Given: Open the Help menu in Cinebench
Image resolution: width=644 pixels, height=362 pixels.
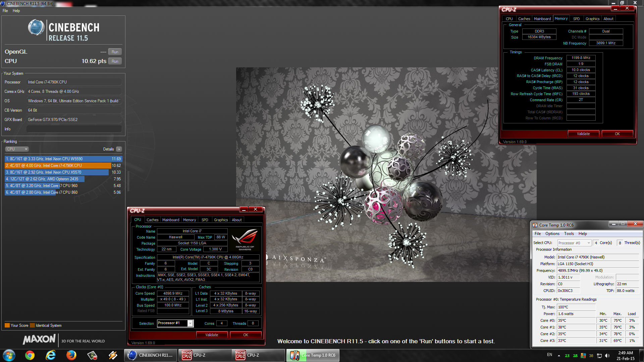Looking at the screenshot, I should tap(16, 11).
